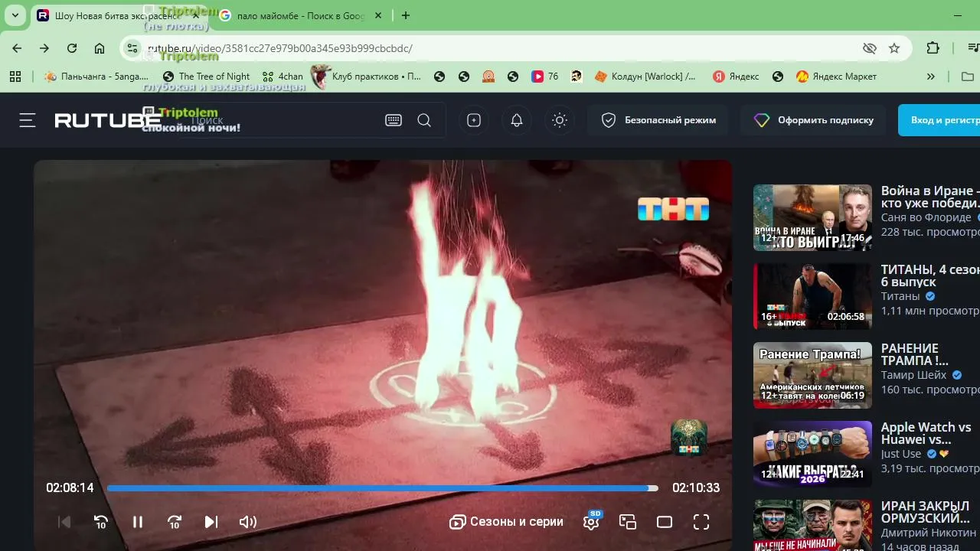Expand hidden bookmarks chevron
Screen dimensions: 980x551
931,77
